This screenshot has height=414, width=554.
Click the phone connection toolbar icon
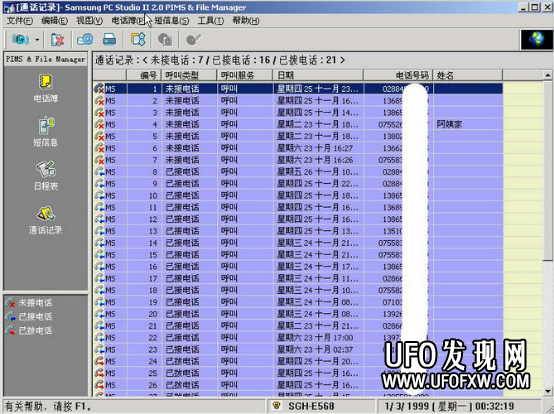click(x=20, y=39)
